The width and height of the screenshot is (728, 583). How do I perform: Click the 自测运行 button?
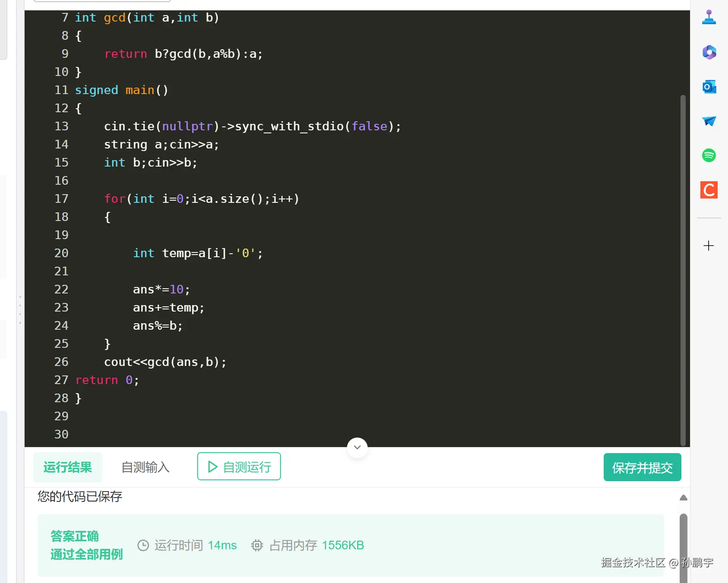click(x=239, y=466)
